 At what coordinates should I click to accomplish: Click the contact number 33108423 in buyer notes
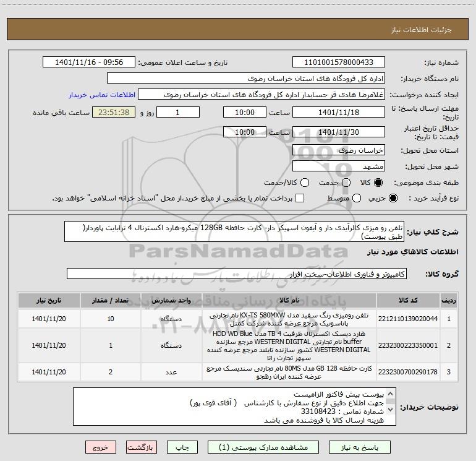318,411
